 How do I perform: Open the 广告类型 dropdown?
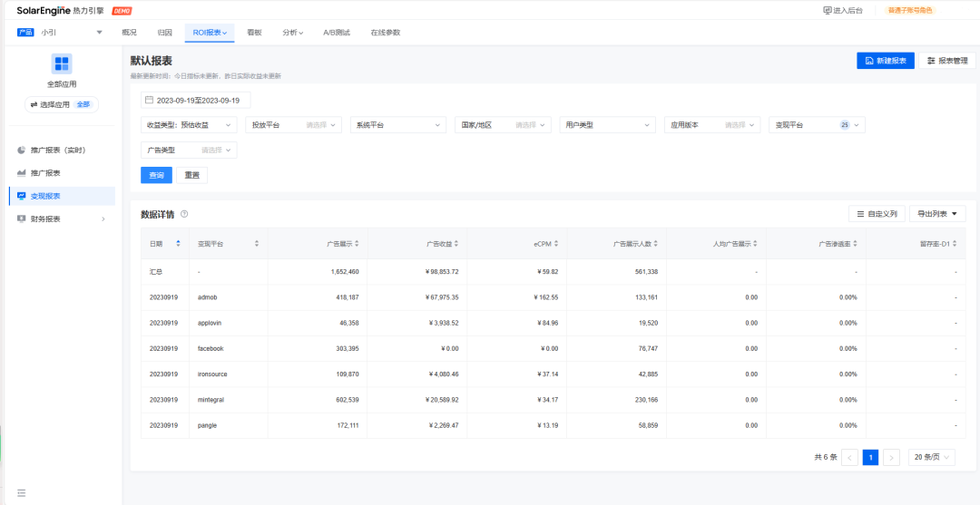190,150
